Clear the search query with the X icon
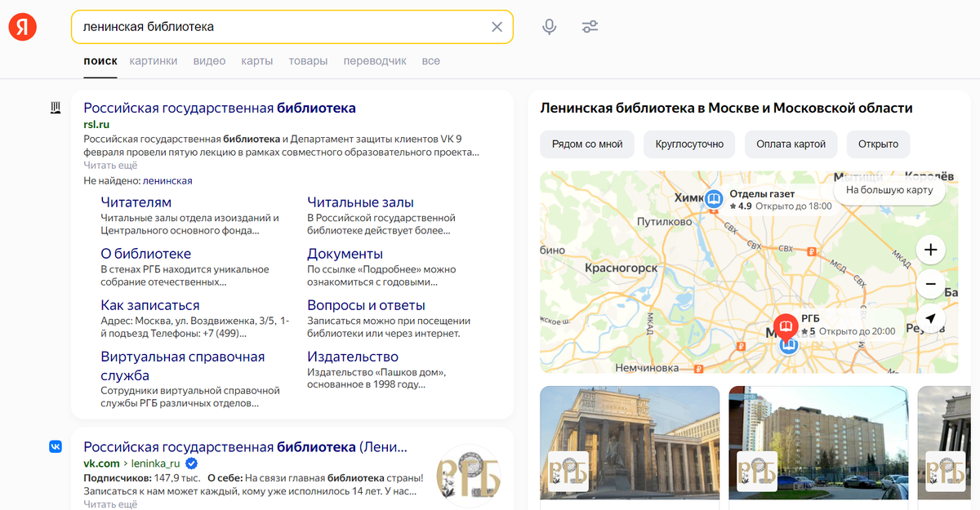This screenshot has height=510, width=980. (x=497, y=27)
